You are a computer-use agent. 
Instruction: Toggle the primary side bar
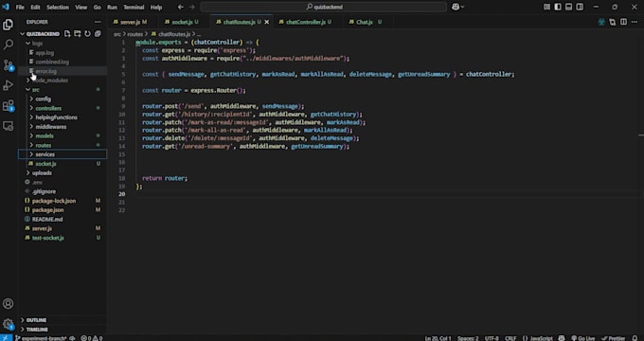(558, 7)
